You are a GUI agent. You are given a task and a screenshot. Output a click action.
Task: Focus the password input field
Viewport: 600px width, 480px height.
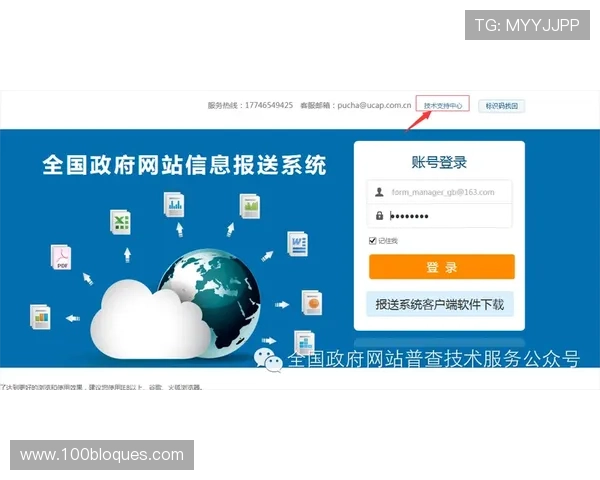pos(439,216)
